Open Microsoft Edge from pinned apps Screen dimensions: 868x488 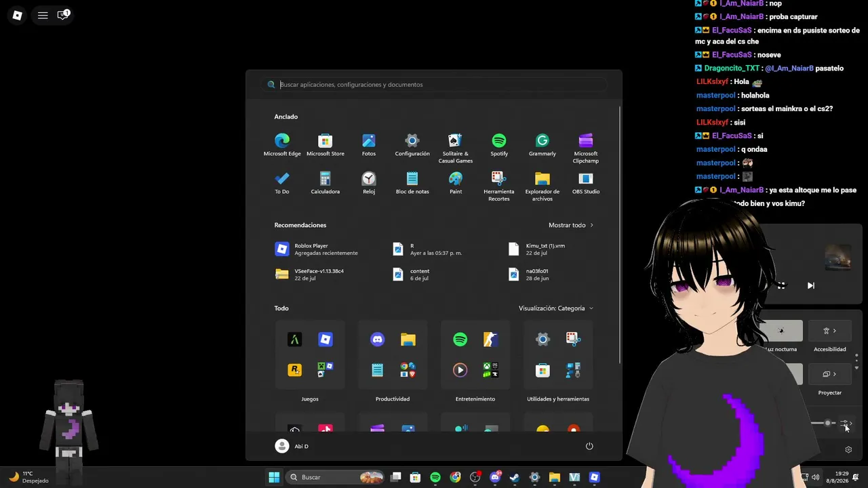[282, 145]
